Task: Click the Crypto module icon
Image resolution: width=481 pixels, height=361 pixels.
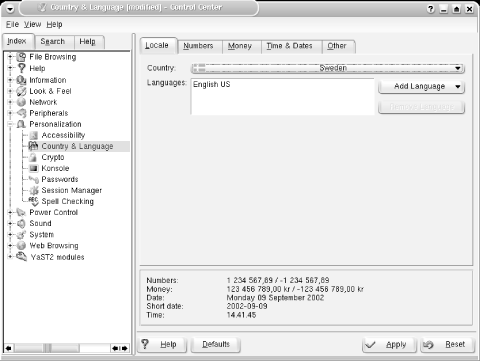Action: tap(33, 157)
